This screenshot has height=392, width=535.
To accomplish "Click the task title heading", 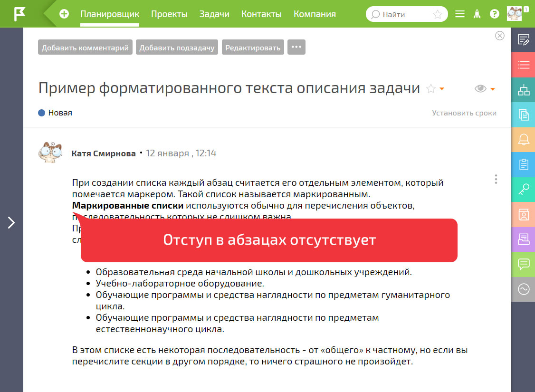I will [229, 88].
